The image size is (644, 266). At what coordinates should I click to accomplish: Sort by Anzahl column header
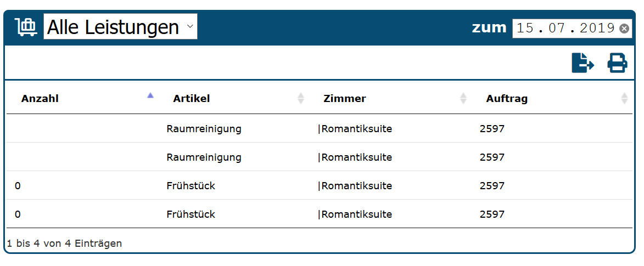[x=40, y=99]
